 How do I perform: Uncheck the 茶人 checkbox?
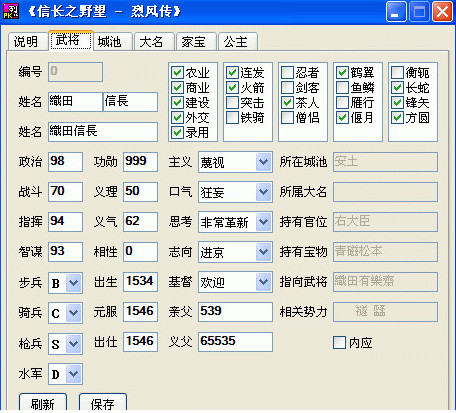(x=287, y=102)
